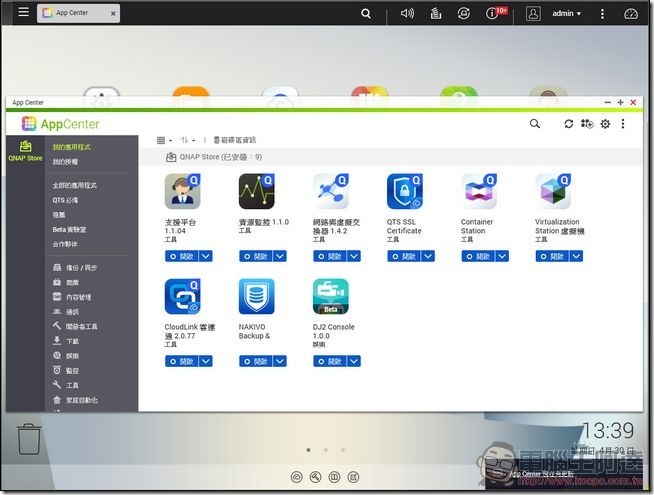Screen dimensions: 654x495
Task: Open App Center three-dot more options
Action: click(x=623, y=123)
